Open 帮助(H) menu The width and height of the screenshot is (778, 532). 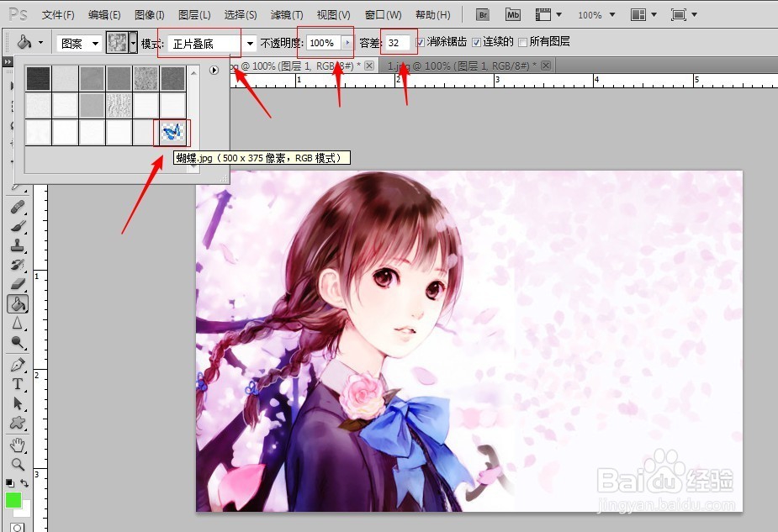click(432, 15)
